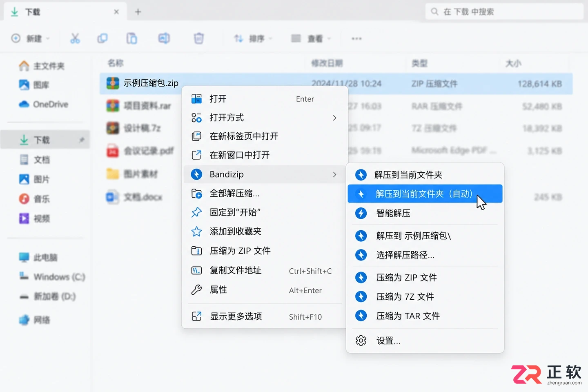
Task: Click the Delete trash icon in toolbar
Action: point(198,38)
